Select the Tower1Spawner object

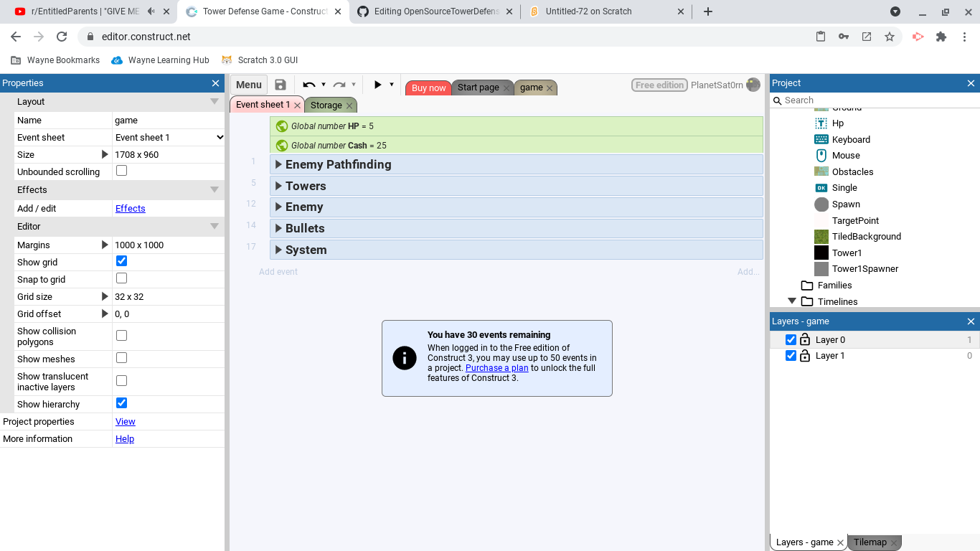point(865,269)
